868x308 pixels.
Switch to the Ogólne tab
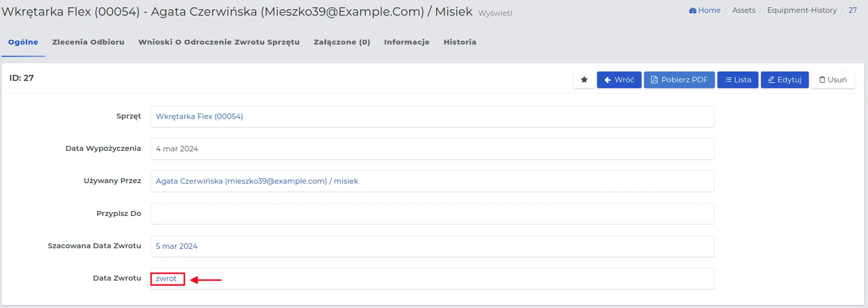click(x=23, y=42)
